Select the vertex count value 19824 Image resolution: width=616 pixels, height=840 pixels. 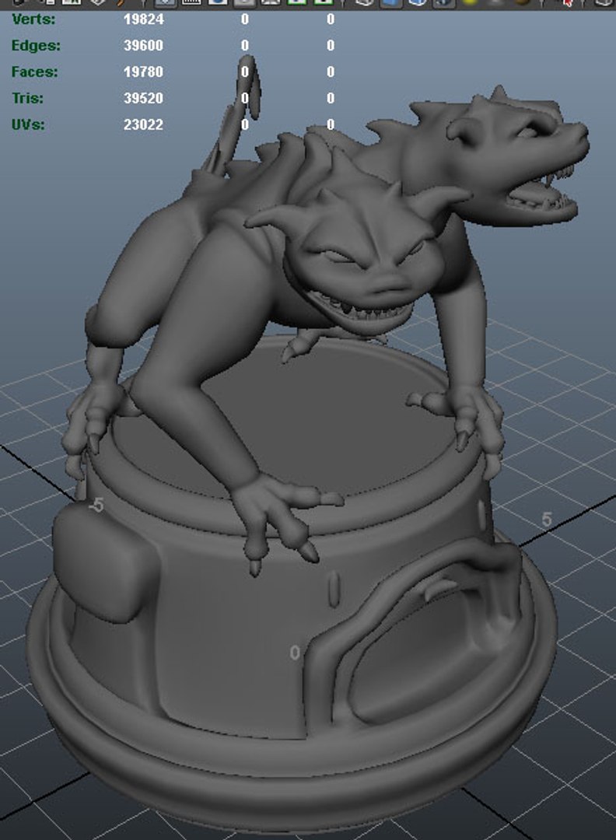pyautogui.click(x=144, y=19)
